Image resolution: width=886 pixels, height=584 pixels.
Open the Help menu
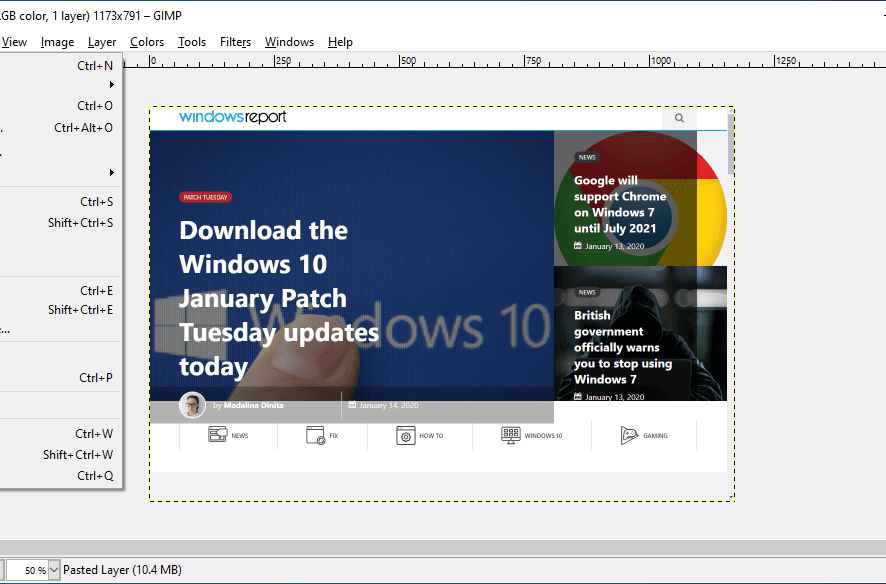coord(340,42)
